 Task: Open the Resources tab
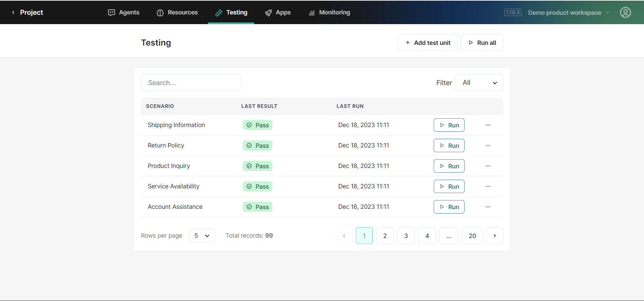pyautogui.click(x=177, y=12)
